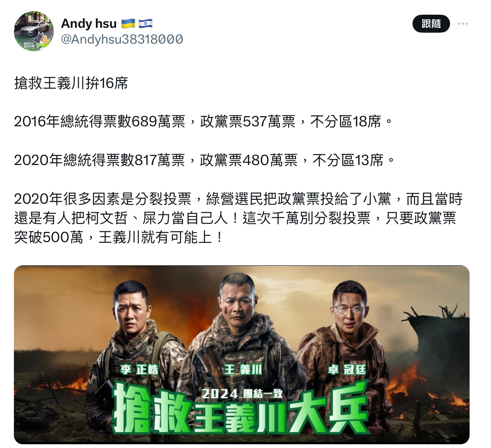
Task: Open the more options ellipsis menu
Action: 462,24
